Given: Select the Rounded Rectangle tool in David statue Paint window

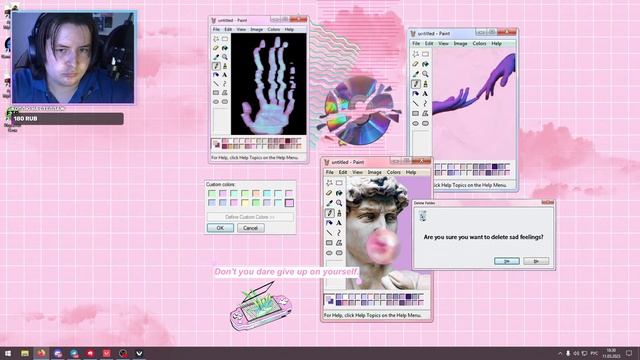Looking at the screenshot, I should (x=339, y=253).
